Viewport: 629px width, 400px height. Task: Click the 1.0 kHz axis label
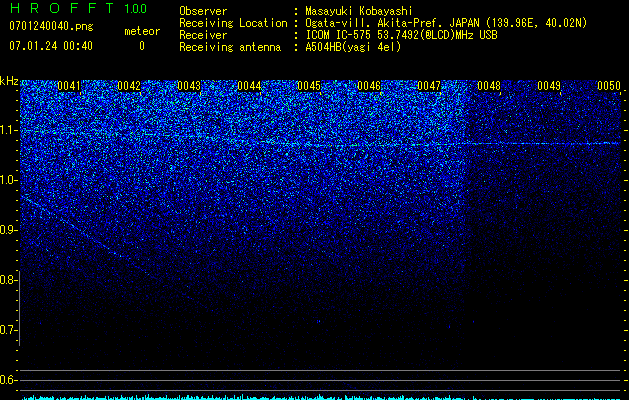9,181
